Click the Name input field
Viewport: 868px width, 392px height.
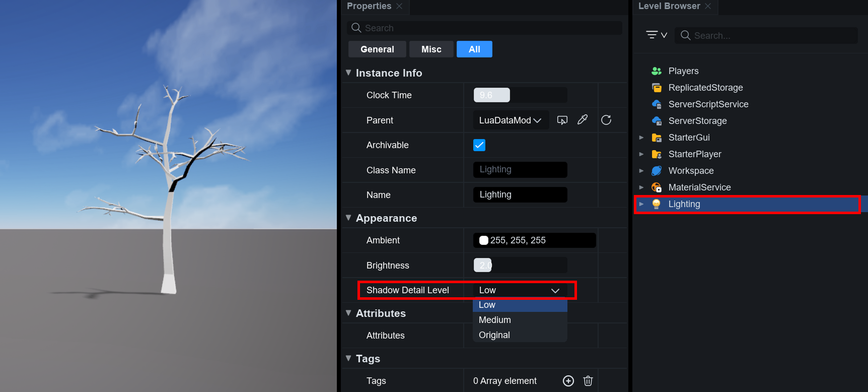click(520, 194)
